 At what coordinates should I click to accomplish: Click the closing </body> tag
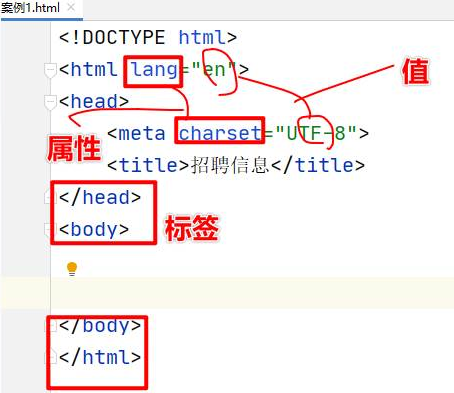point(100,326)
